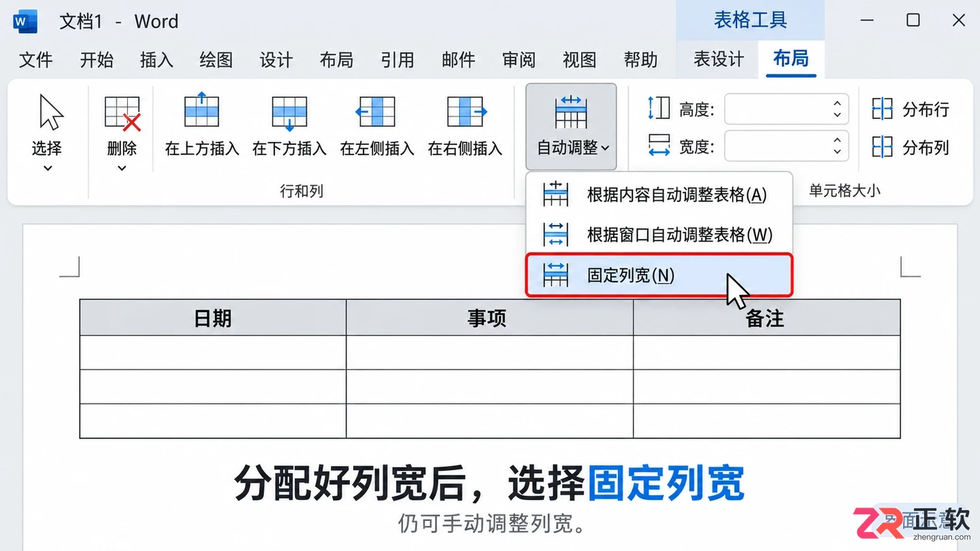Open the 文件 tab
Viewport: 980px width, 551px height.
pyautogui.click(x=36, y=60)
